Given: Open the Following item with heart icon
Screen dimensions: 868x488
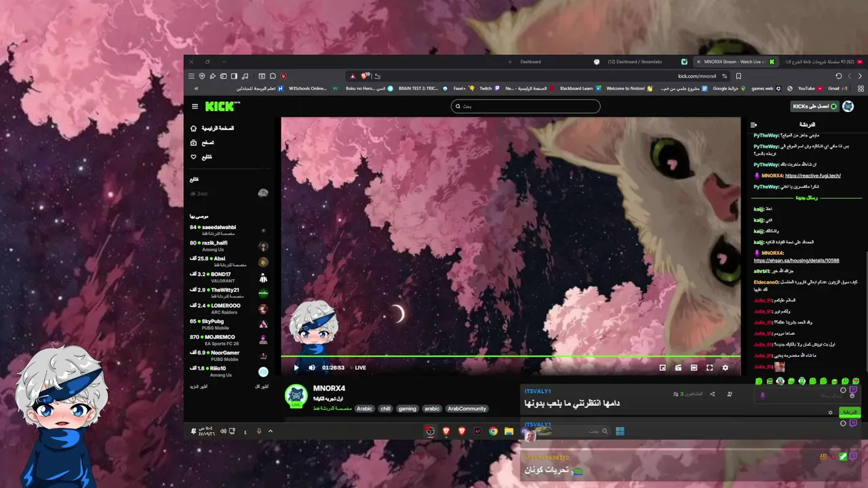Looking at the screenshot, I should (201, 157).
